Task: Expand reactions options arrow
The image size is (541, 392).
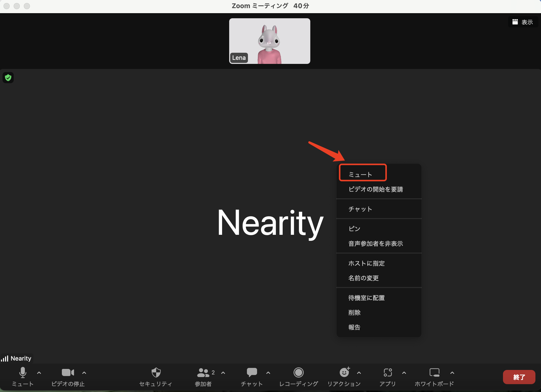Action: pos(359,373)
